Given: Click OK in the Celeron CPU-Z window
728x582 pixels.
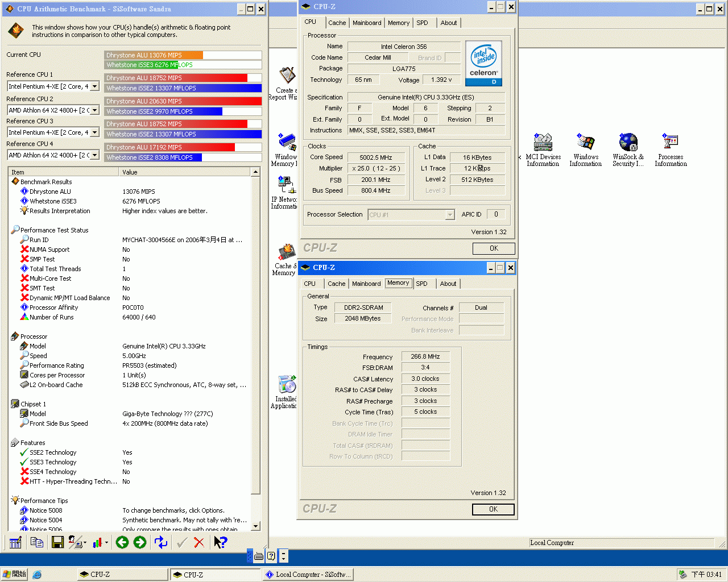Looking at the screenshot, I should pos(494,248).
